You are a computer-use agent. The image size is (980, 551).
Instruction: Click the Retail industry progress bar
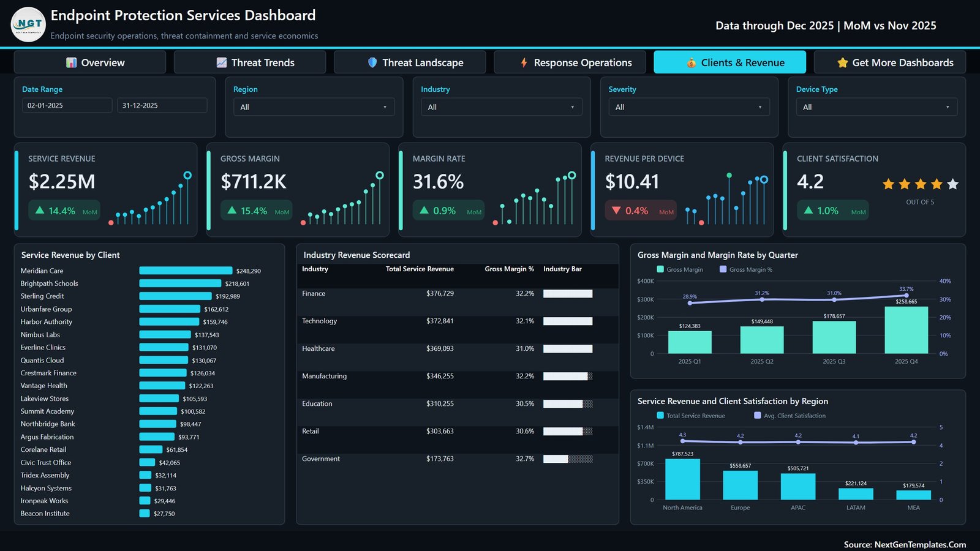pyautogui.click(x=568, y=432)
